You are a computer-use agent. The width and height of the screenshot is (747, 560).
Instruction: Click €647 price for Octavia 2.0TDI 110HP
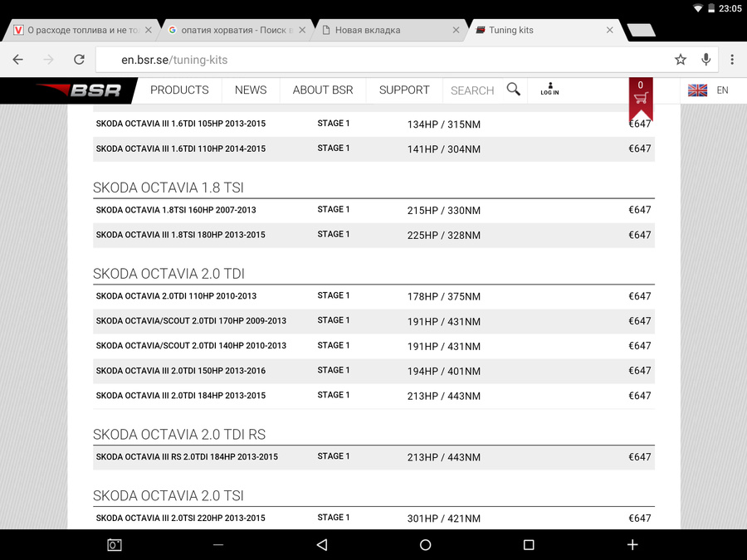pos(640,296)
